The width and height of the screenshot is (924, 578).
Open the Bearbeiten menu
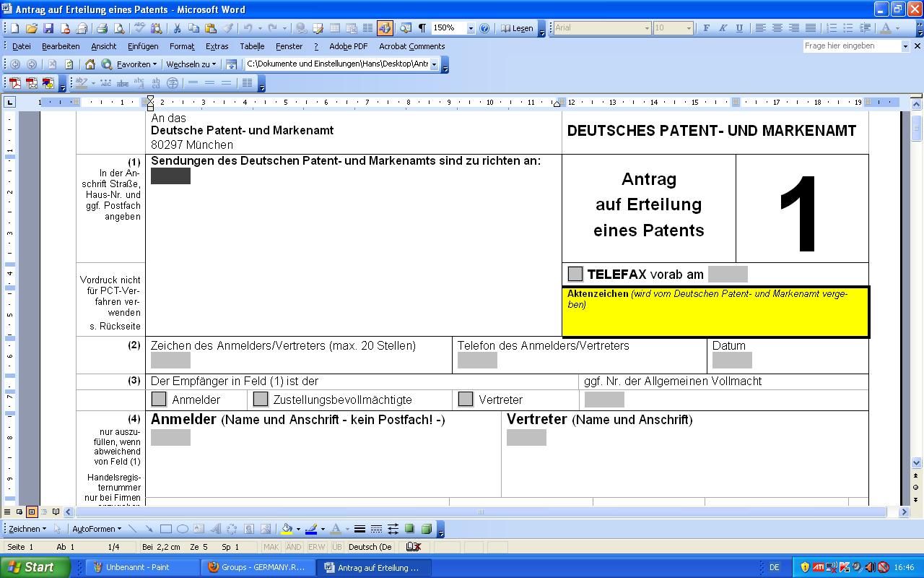click(x=61, y=46)
